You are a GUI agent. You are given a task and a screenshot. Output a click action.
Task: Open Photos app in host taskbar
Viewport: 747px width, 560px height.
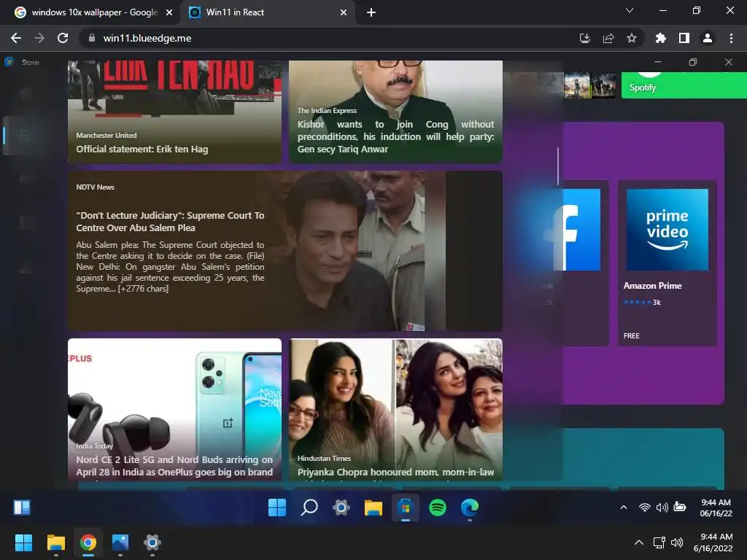(120, 542)
